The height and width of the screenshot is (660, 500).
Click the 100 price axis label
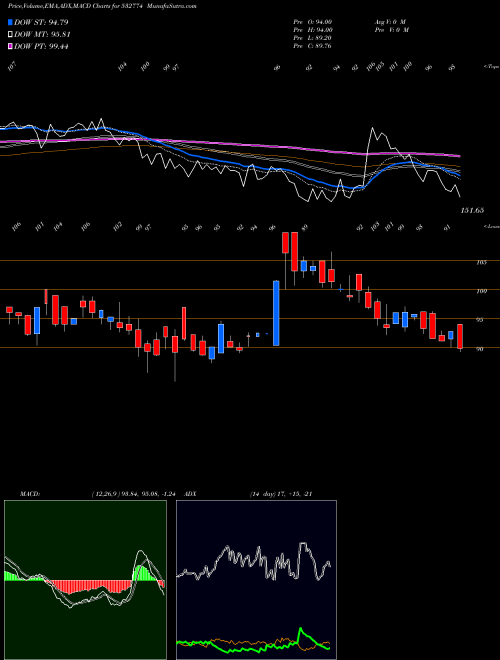tap(482, 291)
